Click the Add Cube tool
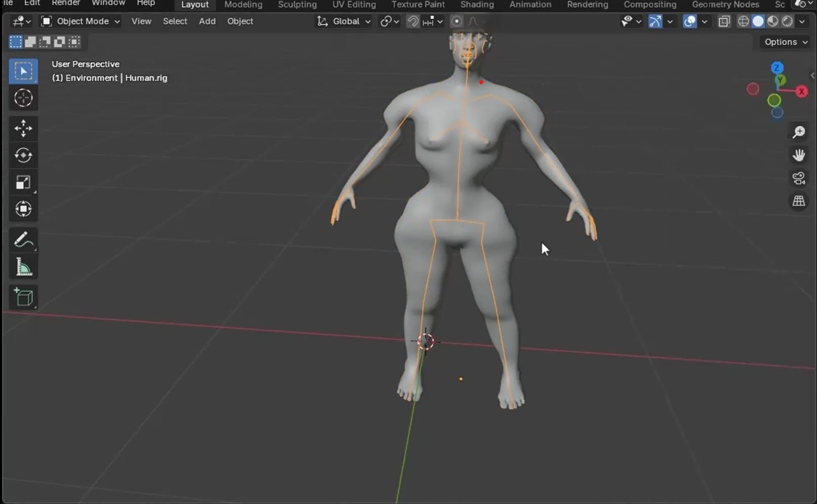This screenshot has width=817, height=504. coord(23,297)
